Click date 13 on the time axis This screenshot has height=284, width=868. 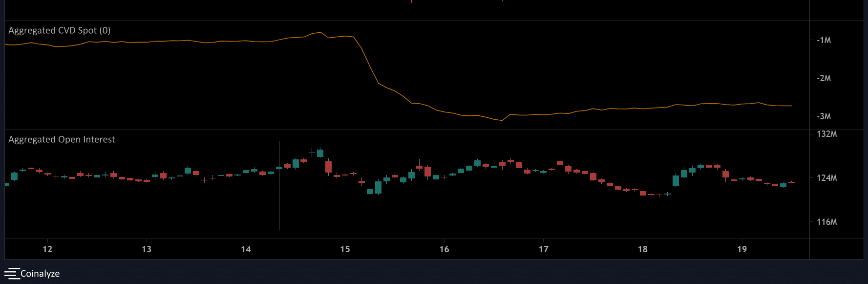click(x=147, y=249)
